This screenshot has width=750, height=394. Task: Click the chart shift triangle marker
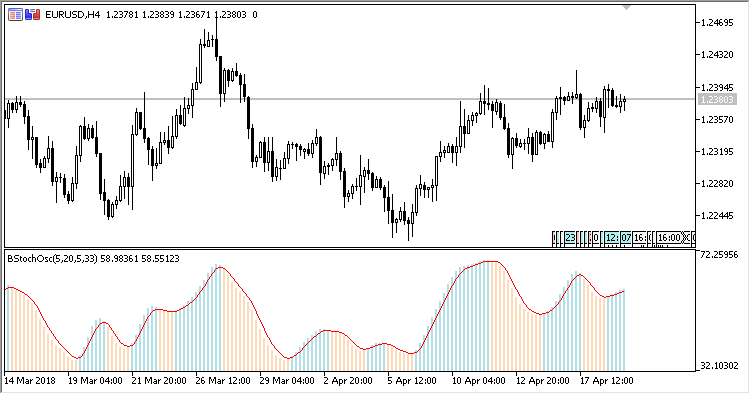click(627, 8)
